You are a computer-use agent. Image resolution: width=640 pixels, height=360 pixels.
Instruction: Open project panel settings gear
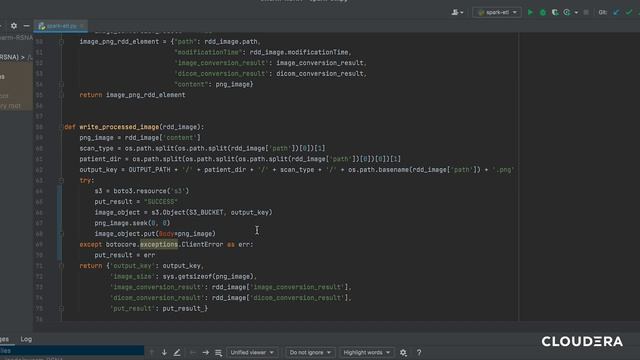(13, 26)
